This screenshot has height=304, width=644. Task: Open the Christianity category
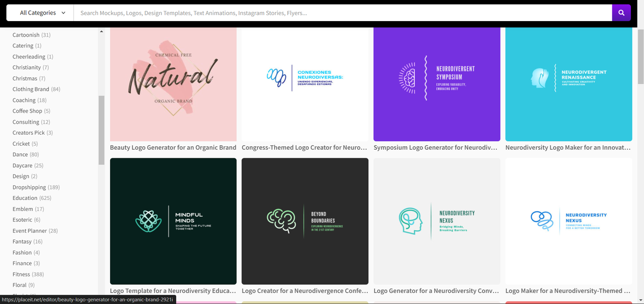click(31, 67)
